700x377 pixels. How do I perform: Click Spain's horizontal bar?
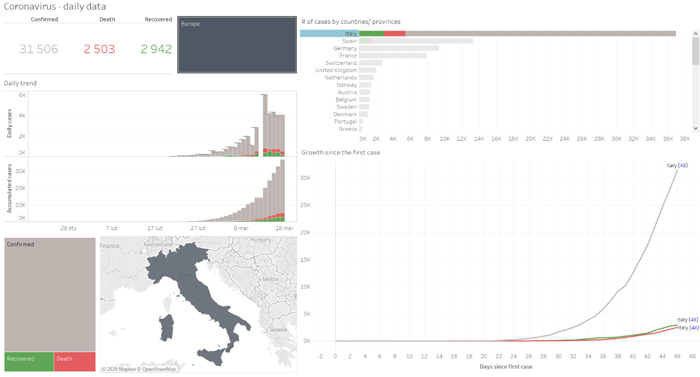click(416, 41)
